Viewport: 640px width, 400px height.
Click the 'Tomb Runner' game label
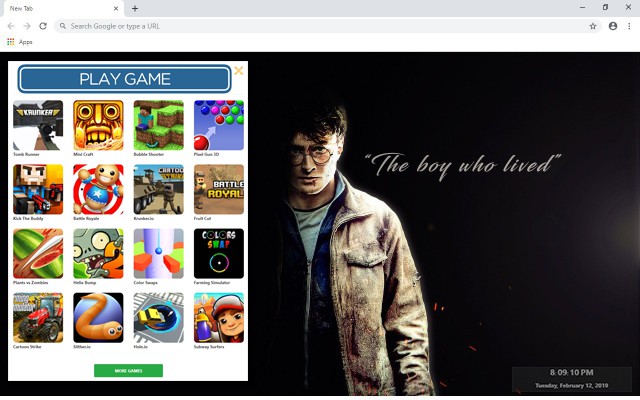click(26, 154)
